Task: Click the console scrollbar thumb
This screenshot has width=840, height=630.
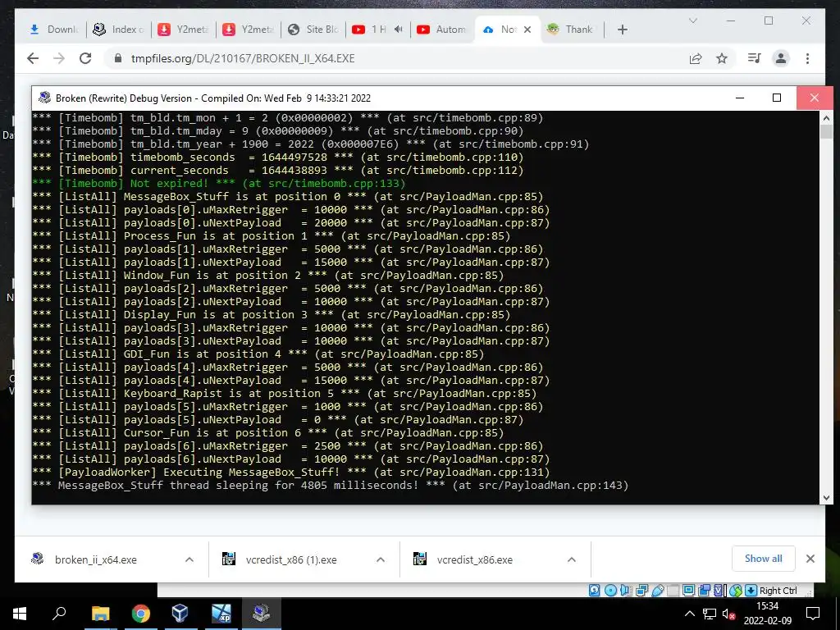Action: [x=826, y=132]
